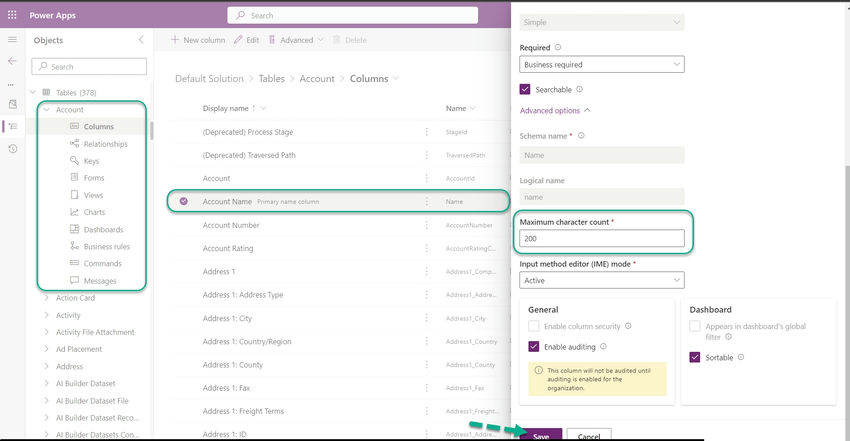
Task: Open more options for (Deprecated) Process Stage row
Action: 427,132
